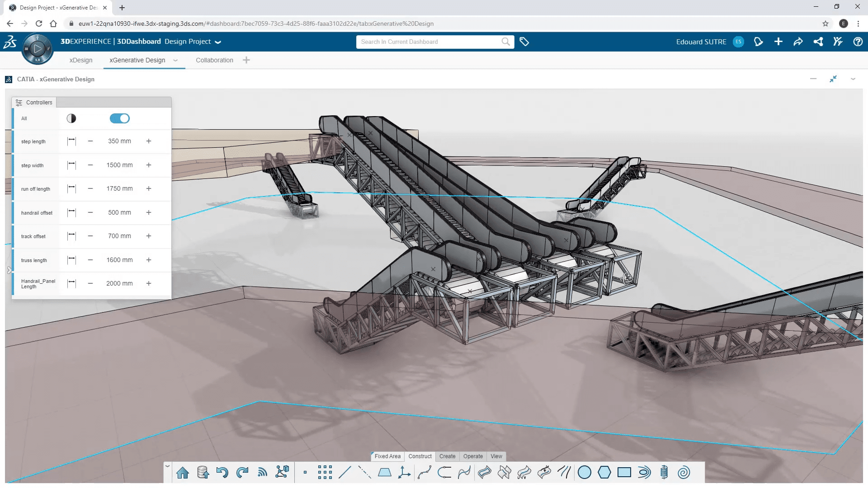Screen dimensions: 868x488
Task: Click the Construct mode button
Action: click(x=420, y=456)
